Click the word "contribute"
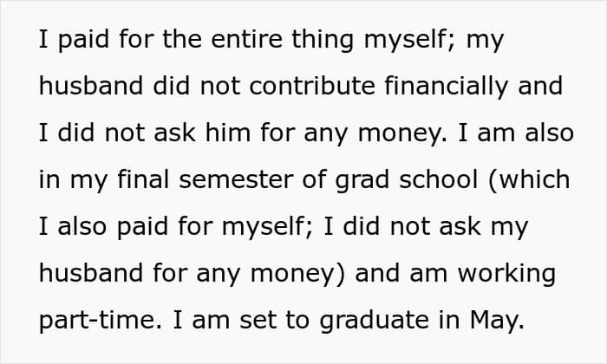Image resolution: width=607 pixels, height=364 pixels. tap(312, 86)
